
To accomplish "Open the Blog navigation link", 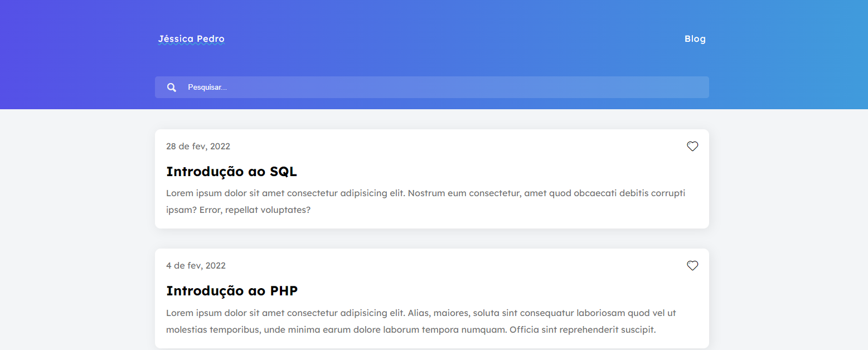I will pyautogui.click(x=695, y=39).
